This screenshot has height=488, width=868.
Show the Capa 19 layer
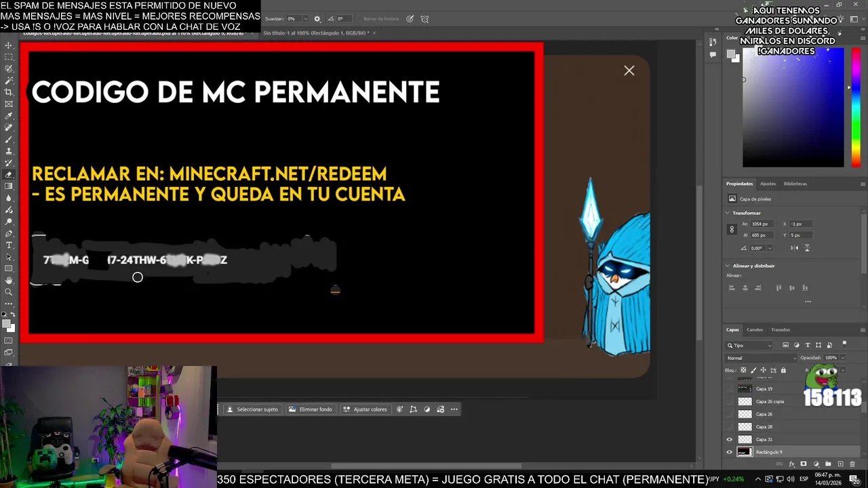[730, 388]
